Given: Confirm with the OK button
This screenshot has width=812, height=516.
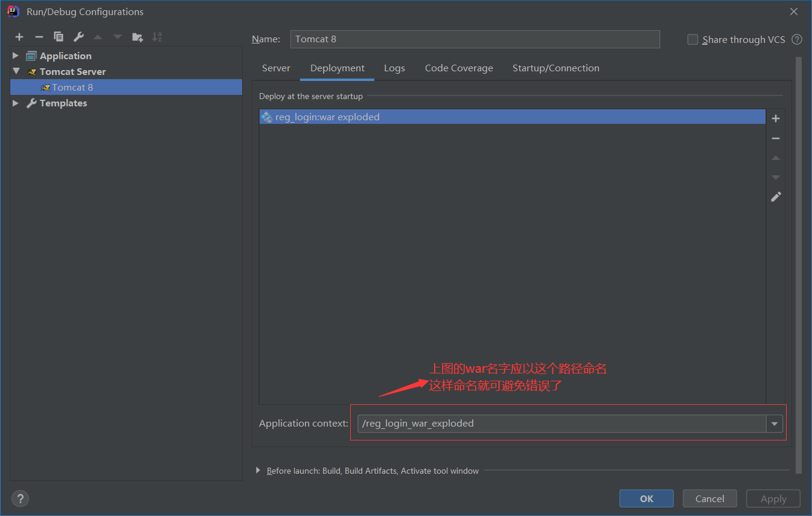Looking at the screenshot, I should (x=647, y=498).
